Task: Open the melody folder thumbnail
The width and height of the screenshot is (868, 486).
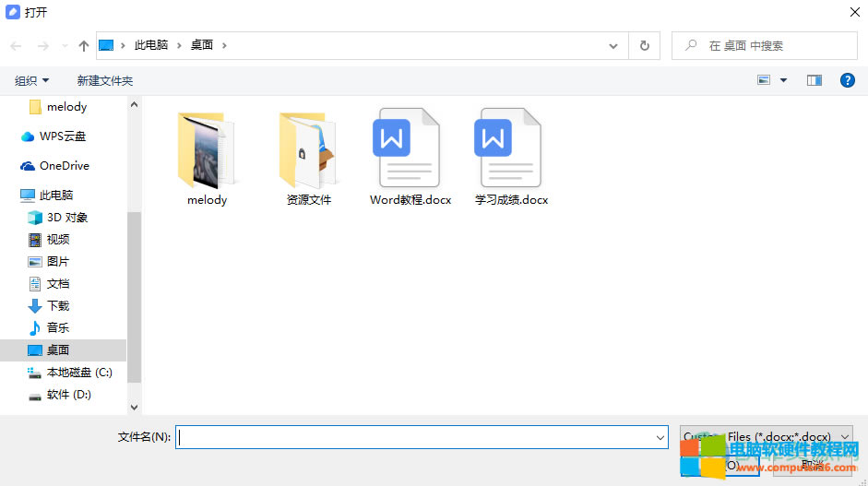Action: [207, 150]
